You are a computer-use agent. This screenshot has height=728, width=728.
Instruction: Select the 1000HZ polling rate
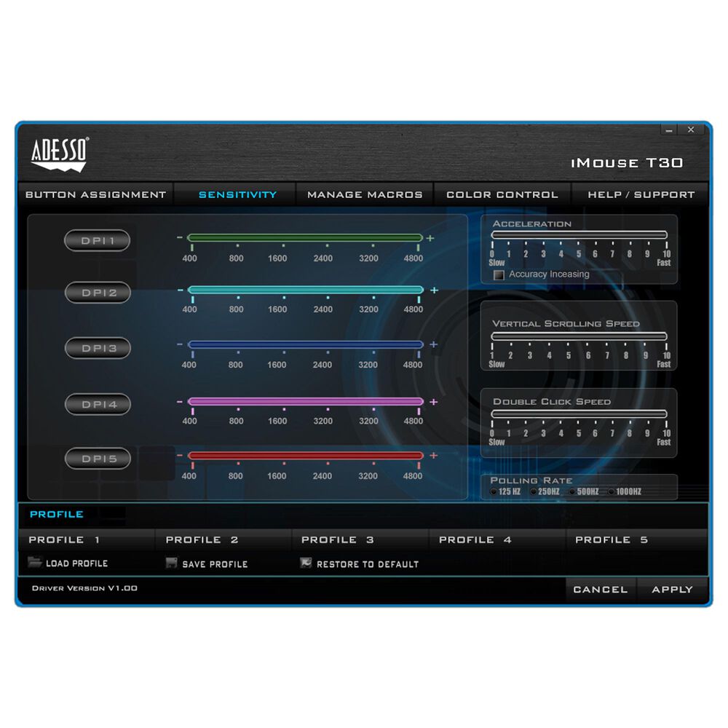coord(612,491)
